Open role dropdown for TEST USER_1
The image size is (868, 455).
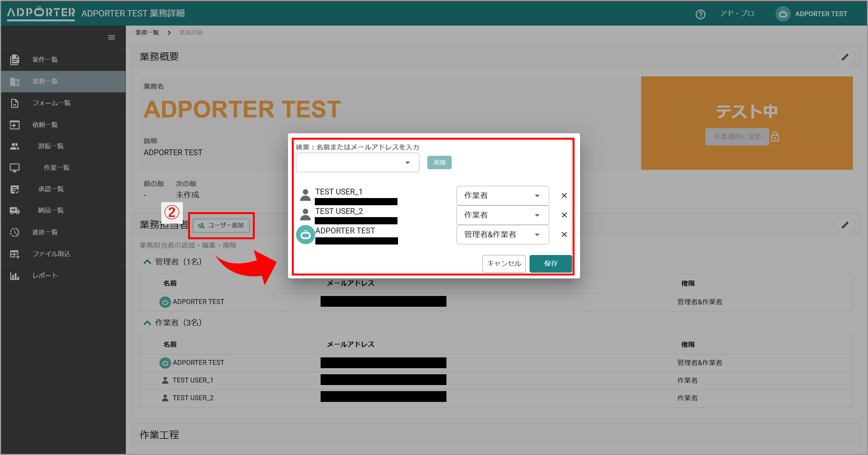pos(502,196)
